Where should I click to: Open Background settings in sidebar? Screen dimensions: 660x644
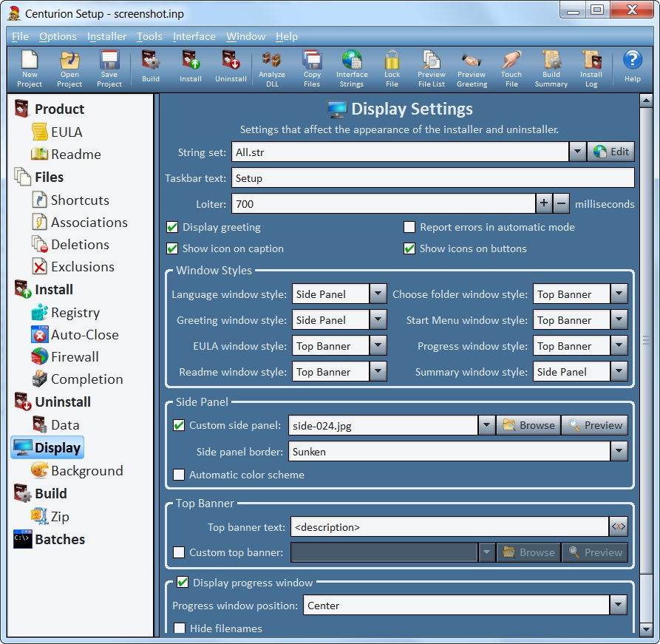77,470
